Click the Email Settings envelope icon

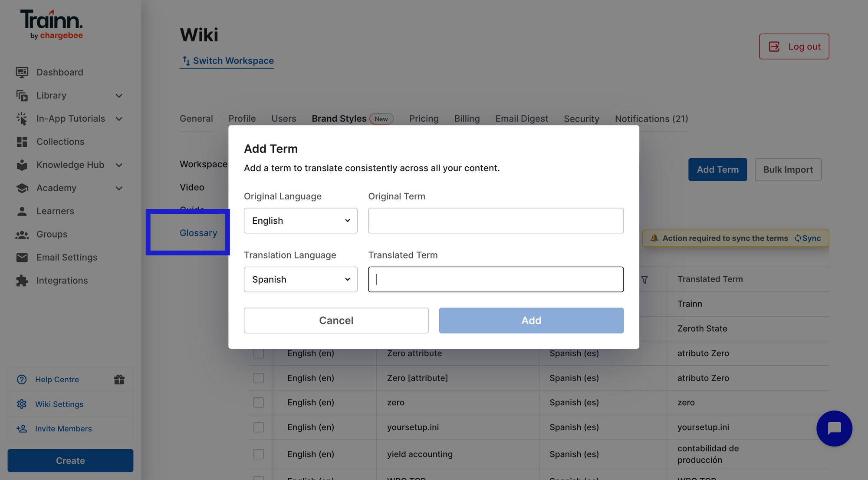click(x=22, y=258)
